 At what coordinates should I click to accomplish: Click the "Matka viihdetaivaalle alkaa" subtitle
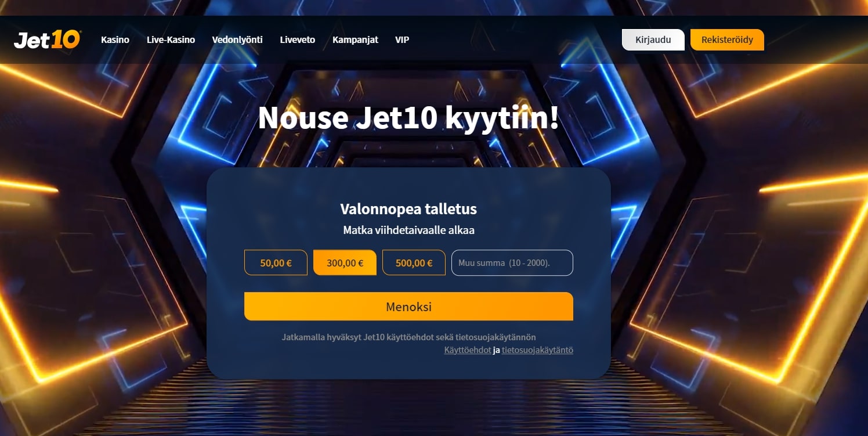coord(408,230)
